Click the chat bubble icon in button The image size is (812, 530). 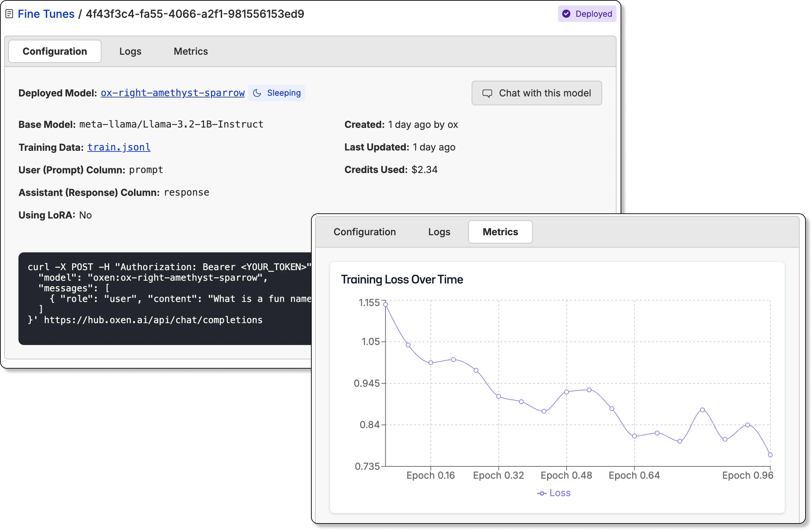487,93
